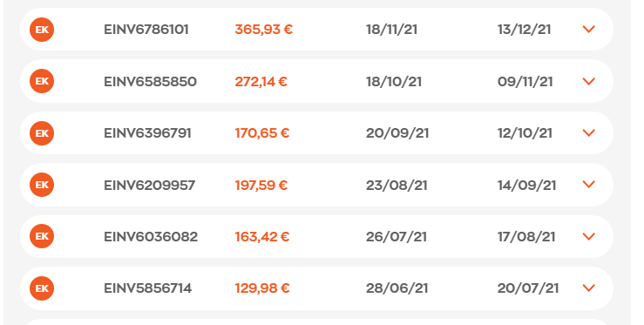Select the EK icon in the EINV6209957 row

point(42,185)
